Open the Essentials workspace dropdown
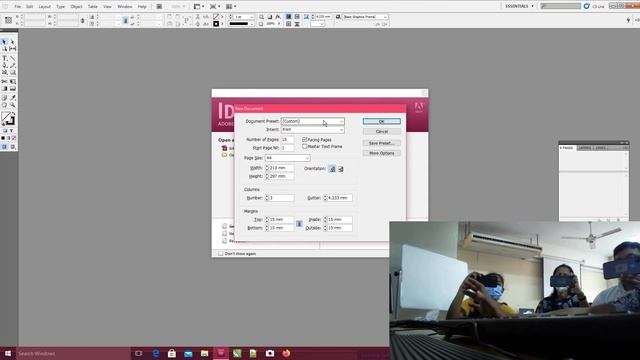The image size is (640, 360). tap(519, 6)
